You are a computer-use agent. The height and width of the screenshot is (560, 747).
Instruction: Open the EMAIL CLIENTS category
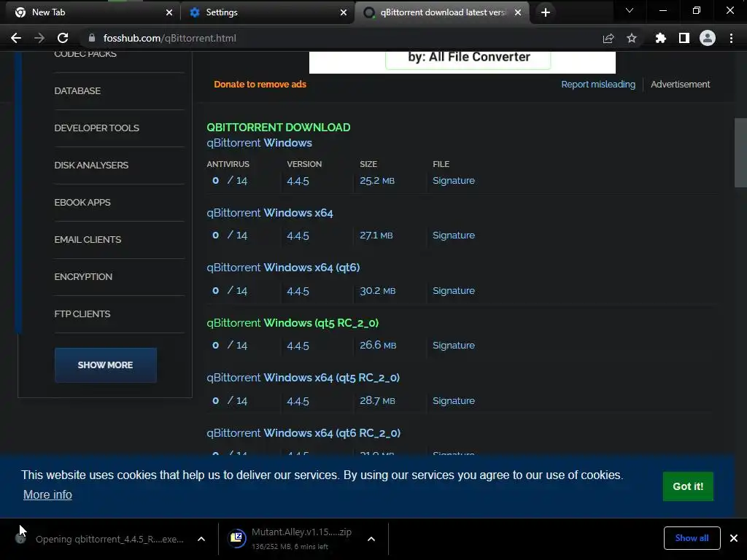click(x=88, y=239)
